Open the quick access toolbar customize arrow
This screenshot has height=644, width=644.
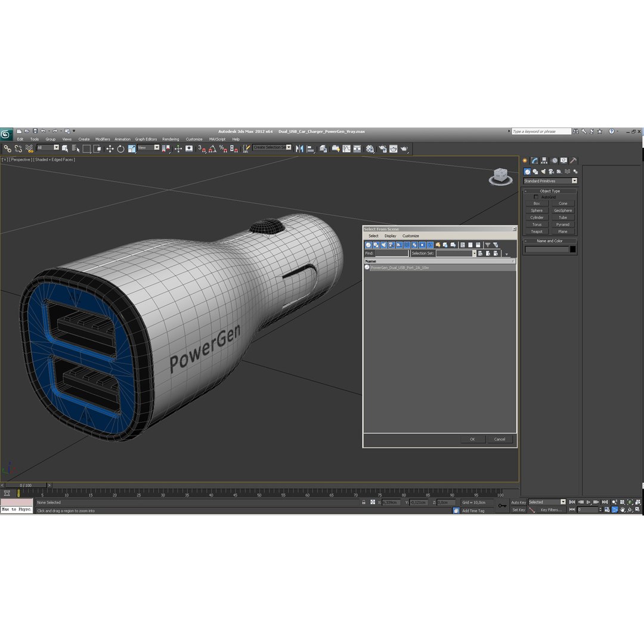pos(74,131)
